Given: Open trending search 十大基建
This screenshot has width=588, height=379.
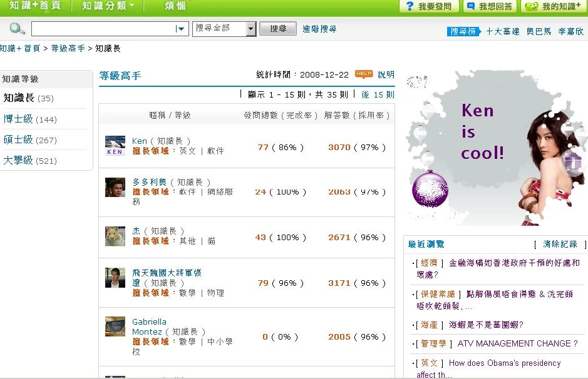Looking at the screenshot, I should (x=502, y=31).
